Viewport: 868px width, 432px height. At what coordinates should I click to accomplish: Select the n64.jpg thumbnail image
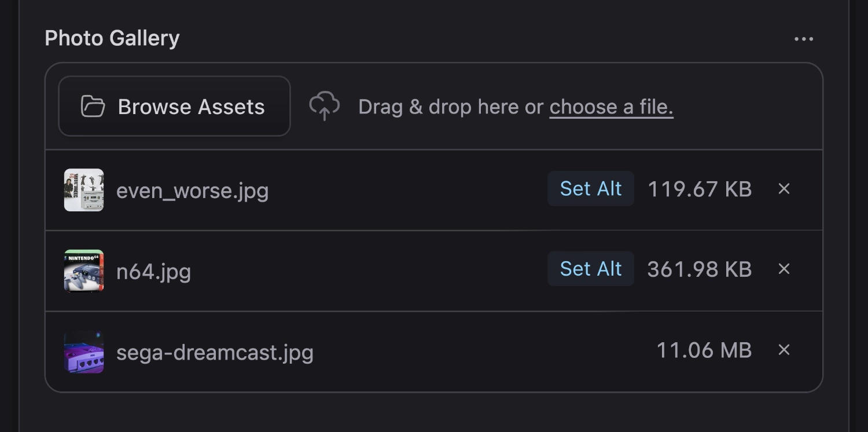tap(83, 270)
